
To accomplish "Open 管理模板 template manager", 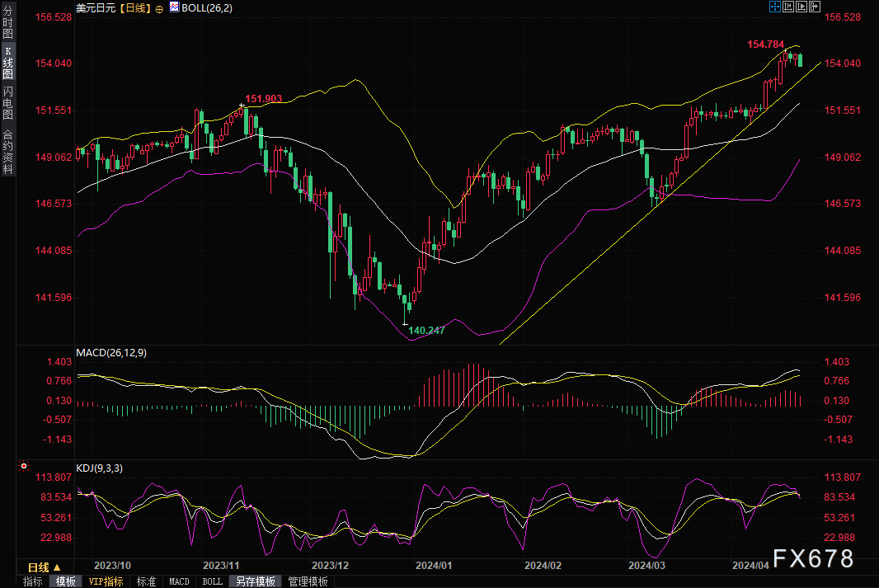I will pyautogui.click(x=308, y=581).
